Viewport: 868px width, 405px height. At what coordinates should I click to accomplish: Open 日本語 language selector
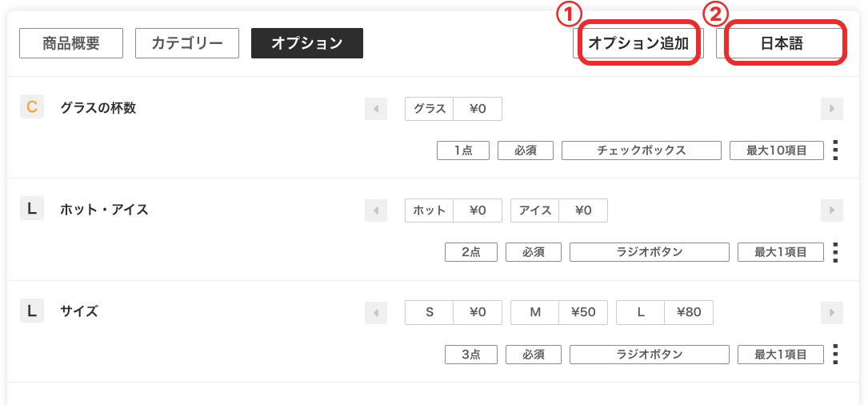(x=781, y=43)
